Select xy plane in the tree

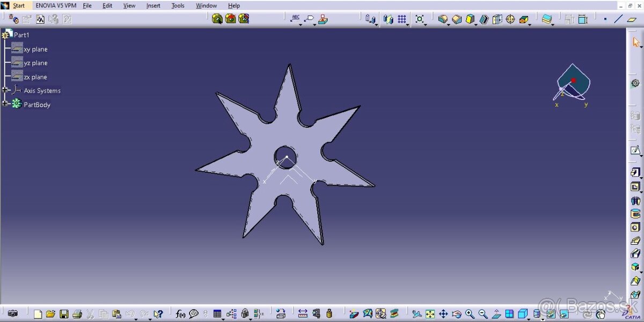(x=35, y=49)
